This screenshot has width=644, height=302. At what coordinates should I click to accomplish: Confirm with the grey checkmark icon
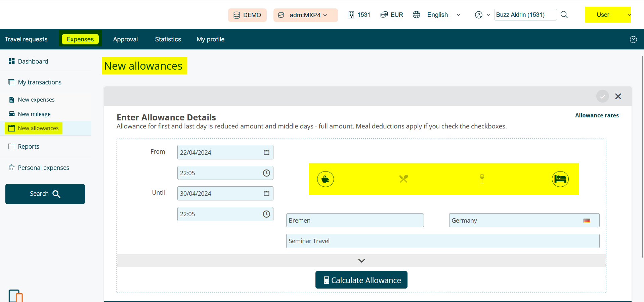point(602,97)
